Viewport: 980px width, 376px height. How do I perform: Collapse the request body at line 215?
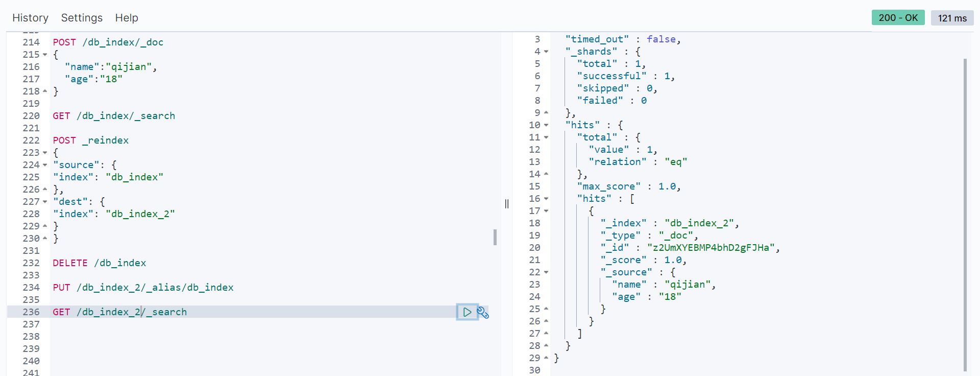pyautogui.click(x=45, y=55)
